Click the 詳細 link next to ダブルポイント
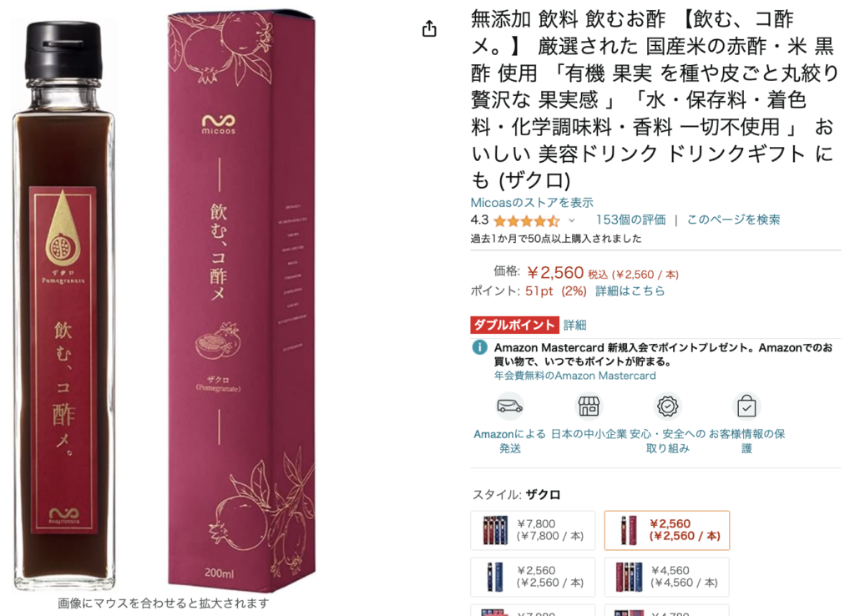Screen dimensions: 855x616 point(574,326)
